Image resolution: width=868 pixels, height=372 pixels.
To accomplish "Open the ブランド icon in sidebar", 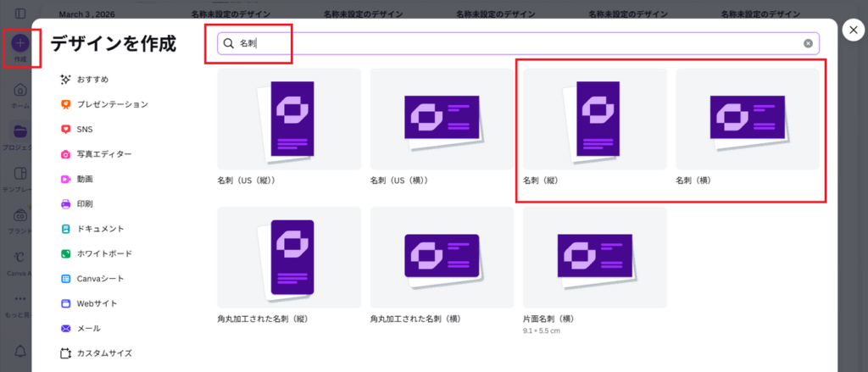I will pyautogui.click(x=20, y=215).
